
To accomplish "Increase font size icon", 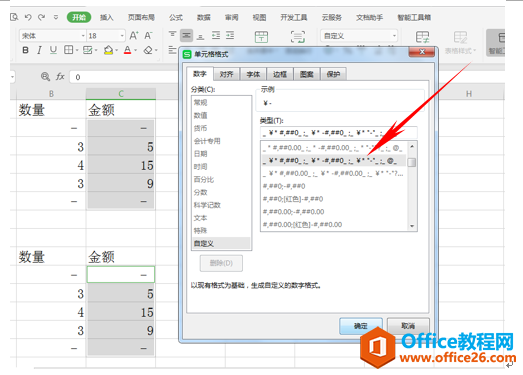I will [x=134, y=35].
